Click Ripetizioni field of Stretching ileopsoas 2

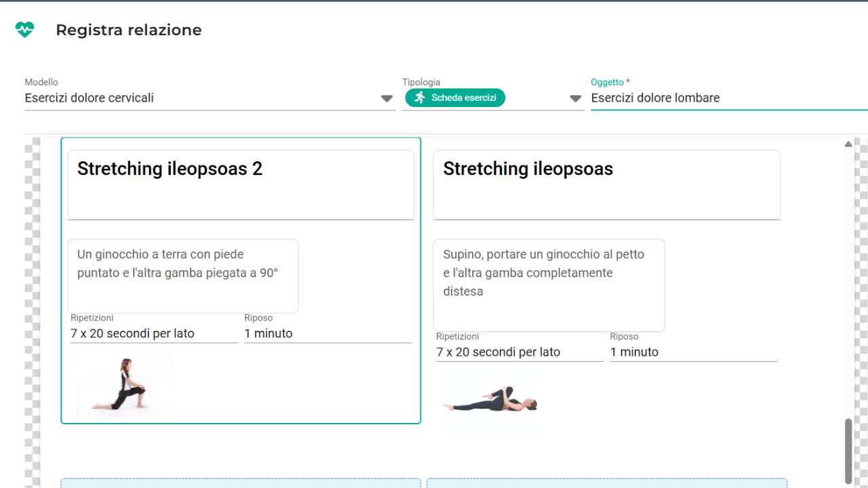[154, 333]
